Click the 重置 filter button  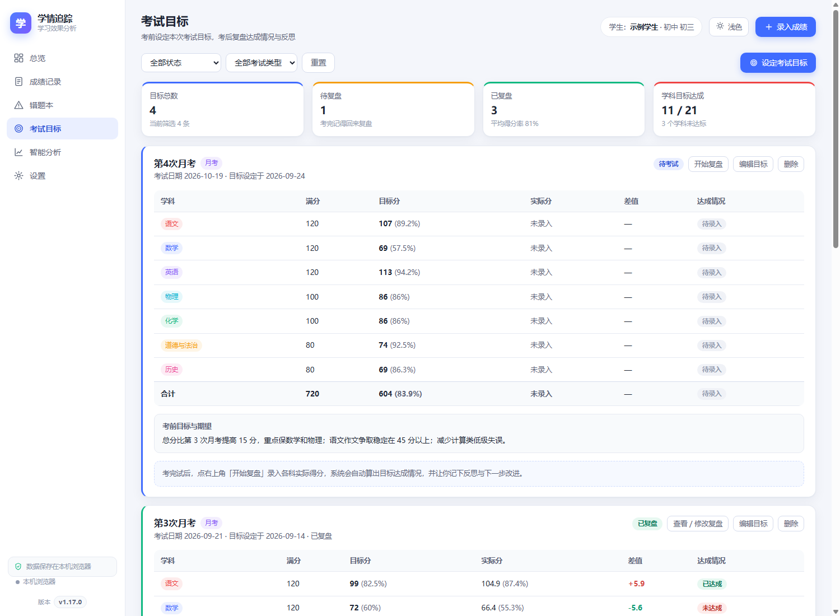[x=318, y=63]
